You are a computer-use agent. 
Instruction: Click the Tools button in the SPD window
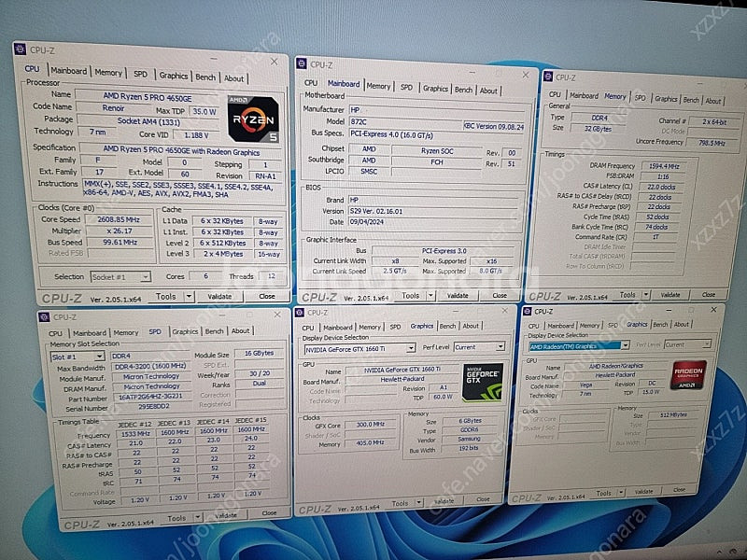176,518
